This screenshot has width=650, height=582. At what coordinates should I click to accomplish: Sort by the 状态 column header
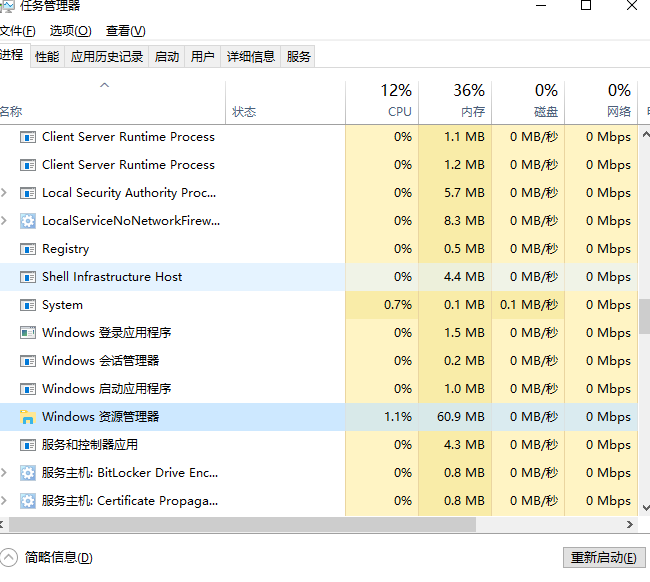(285, 102)
